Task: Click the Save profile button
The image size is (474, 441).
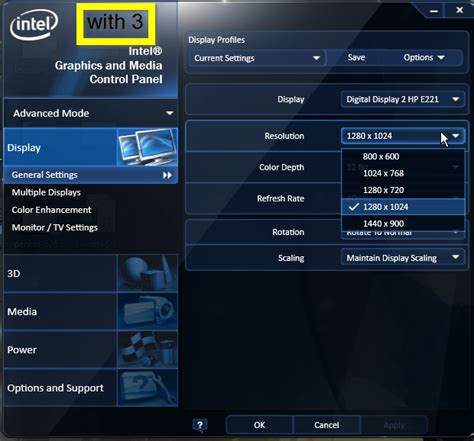Action: point(356,57)
